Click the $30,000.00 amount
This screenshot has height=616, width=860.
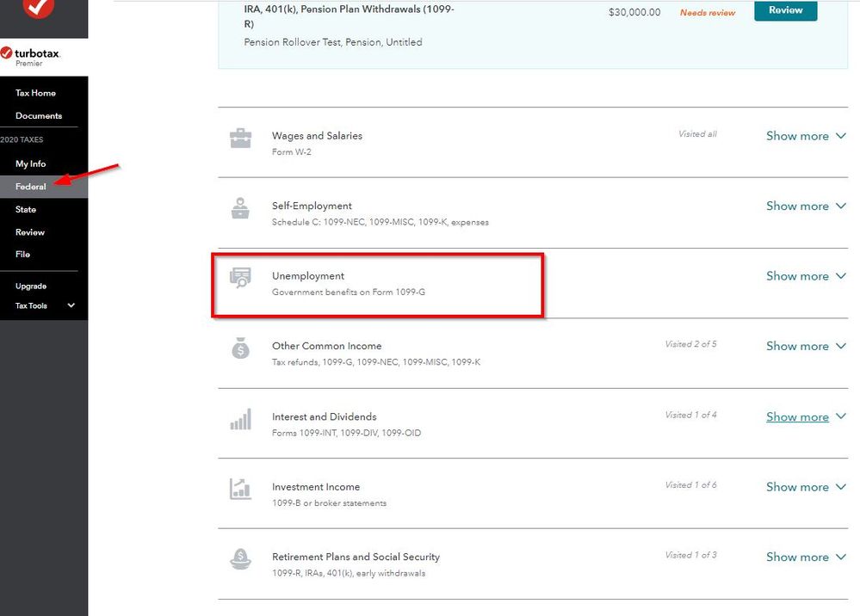[x=634, y=13]
